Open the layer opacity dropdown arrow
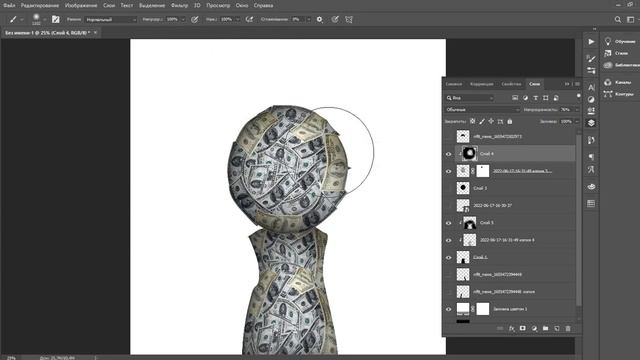 coord(577,110)
